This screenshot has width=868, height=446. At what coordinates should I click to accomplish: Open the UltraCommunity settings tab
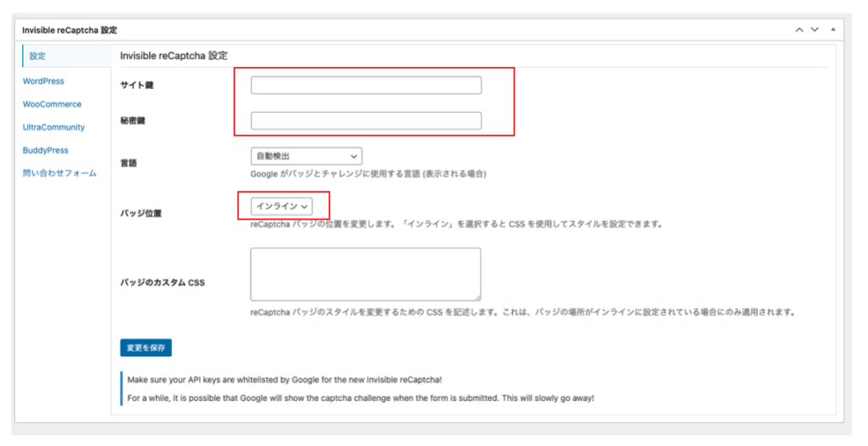[53, 127]
